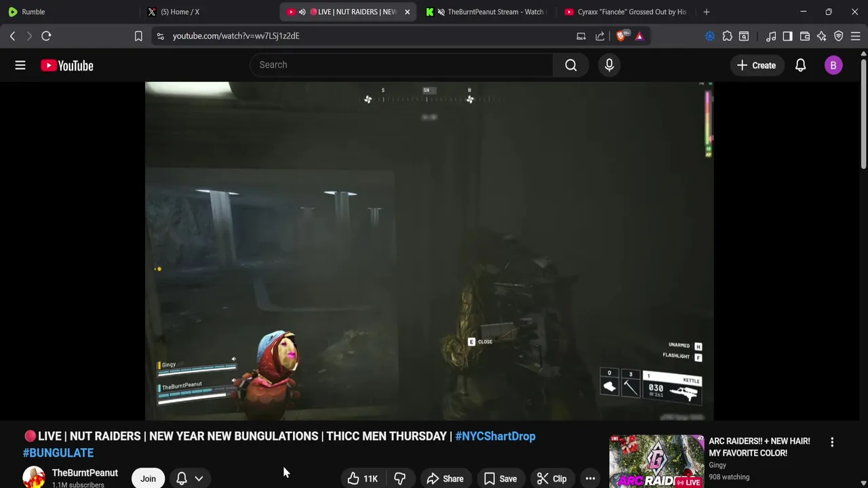The width and height of the screenshot is (868, 488).
Task: Open Brave VPN shield icon
Action: pyautogui.click(x=839, y=36)
